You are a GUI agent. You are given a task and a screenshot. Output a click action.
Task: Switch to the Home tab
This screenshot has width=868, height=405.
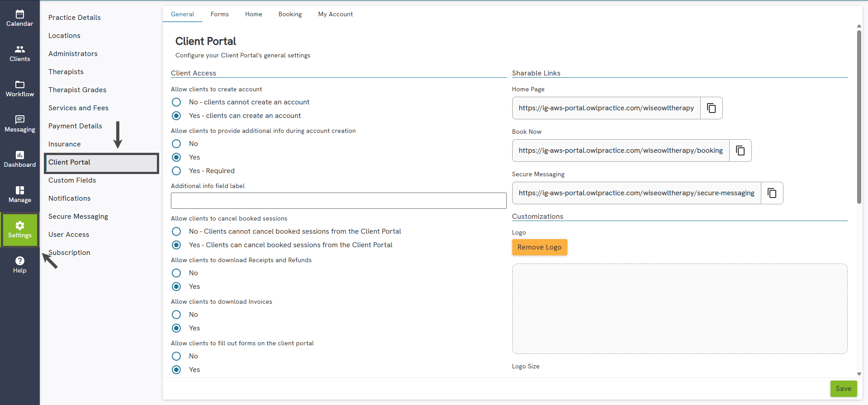(254, 14)
